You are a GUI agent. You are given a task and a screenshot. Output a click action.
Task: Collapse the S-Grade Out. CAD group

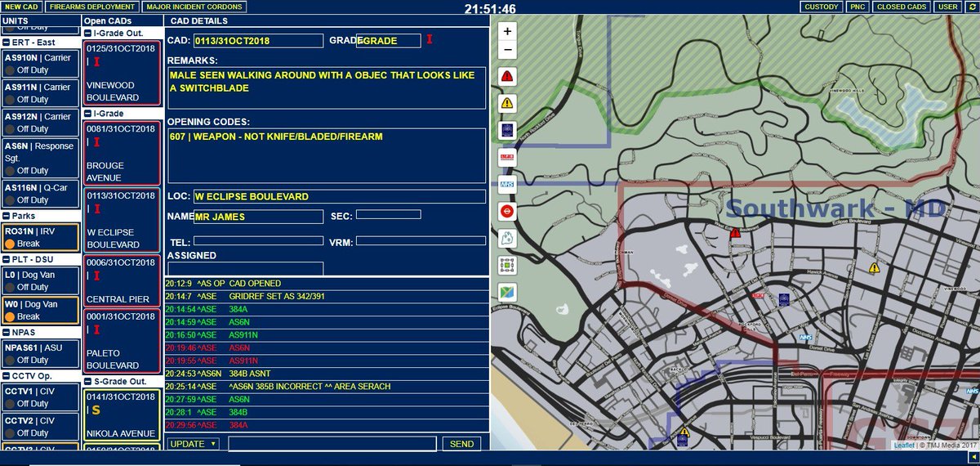pyautogui.click(x=88, y=382)
